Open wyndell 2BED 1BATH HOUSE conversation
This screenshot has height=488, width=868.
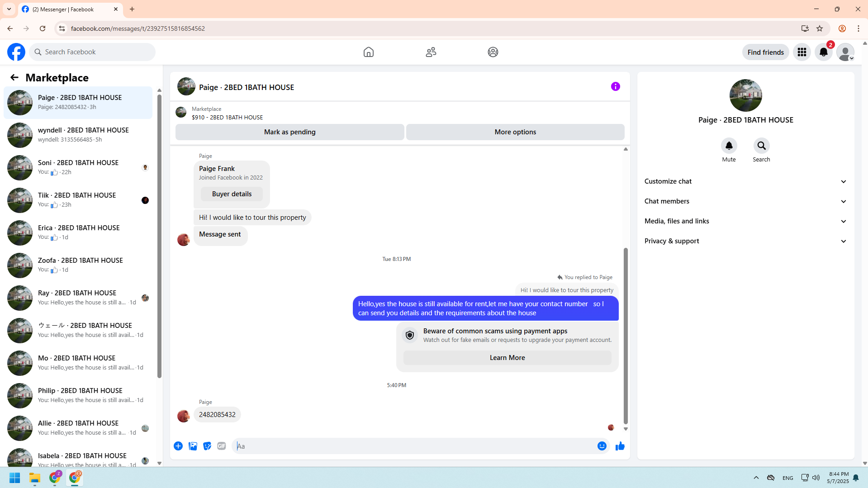click(78, 135)
